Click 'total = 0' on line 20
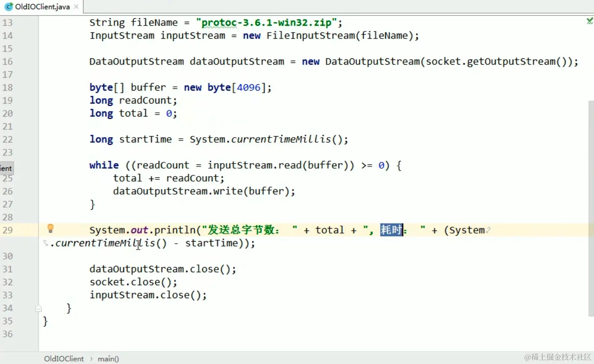 tap(146, 114)
